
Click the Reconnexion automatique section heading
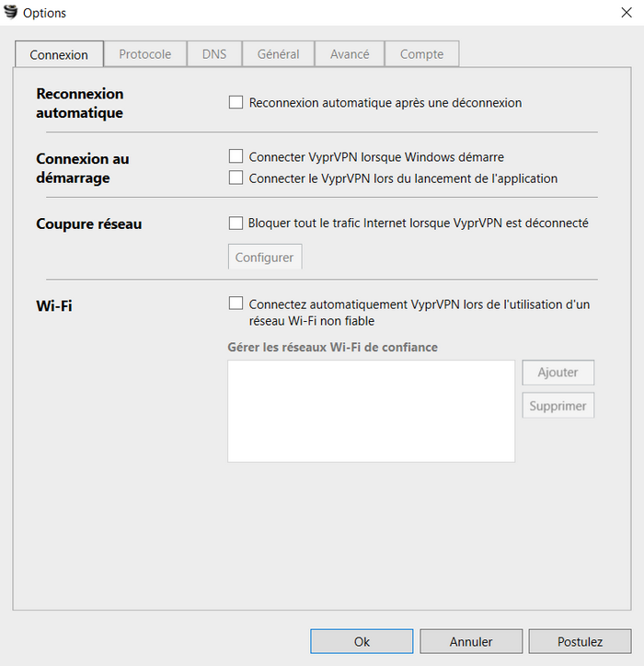coord(80,103)
